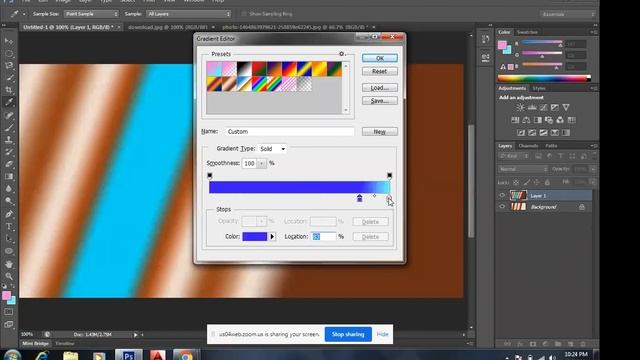640x360 pixels.
Task: Click OK in the Gradient Editor
Action: coord(380,58)
